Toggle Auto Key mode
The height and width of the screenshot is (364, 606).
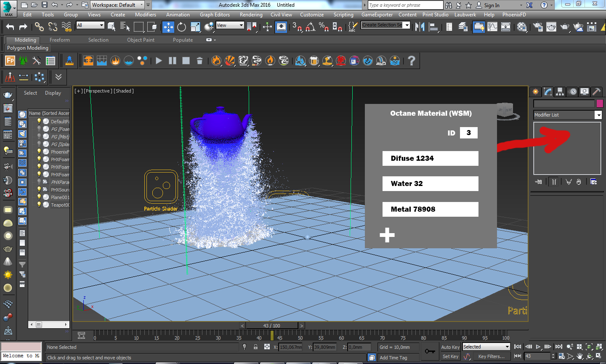(x=450, y=347)
